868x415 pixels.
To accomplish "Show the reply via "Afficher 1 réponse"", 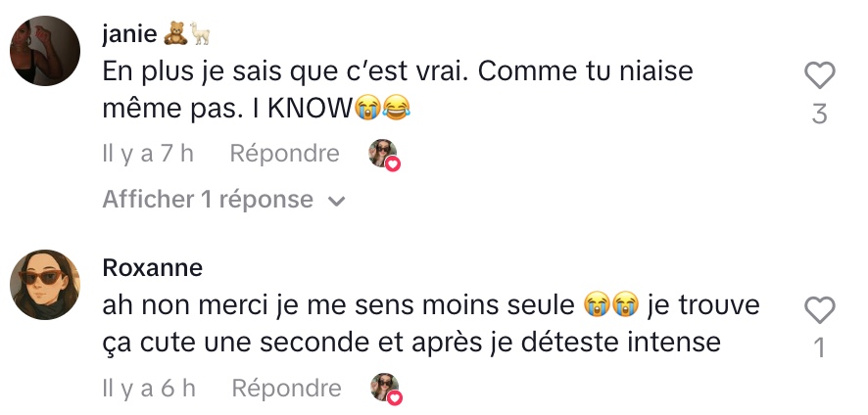I will point(208,201).
